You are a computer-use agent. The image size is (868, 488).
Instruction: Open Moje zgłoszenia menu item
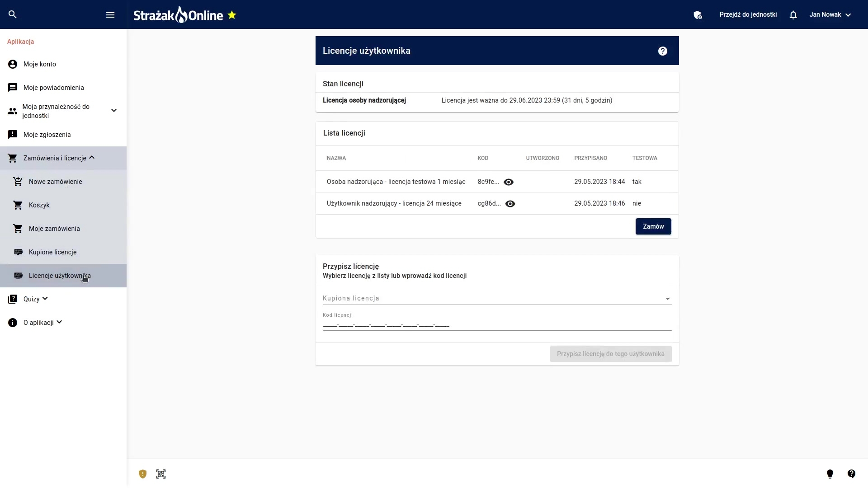click(63, 135)
